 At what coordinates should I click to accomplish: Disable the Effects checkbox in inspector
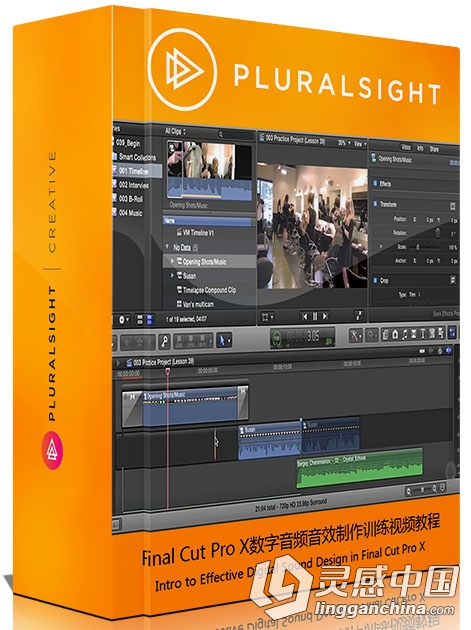click(374, 183)
